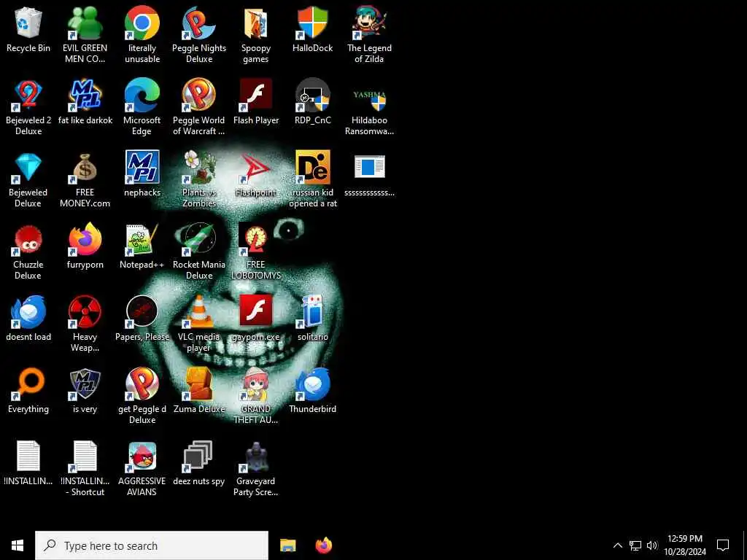Open File Explorer from the taskbar

click(287, 545)
